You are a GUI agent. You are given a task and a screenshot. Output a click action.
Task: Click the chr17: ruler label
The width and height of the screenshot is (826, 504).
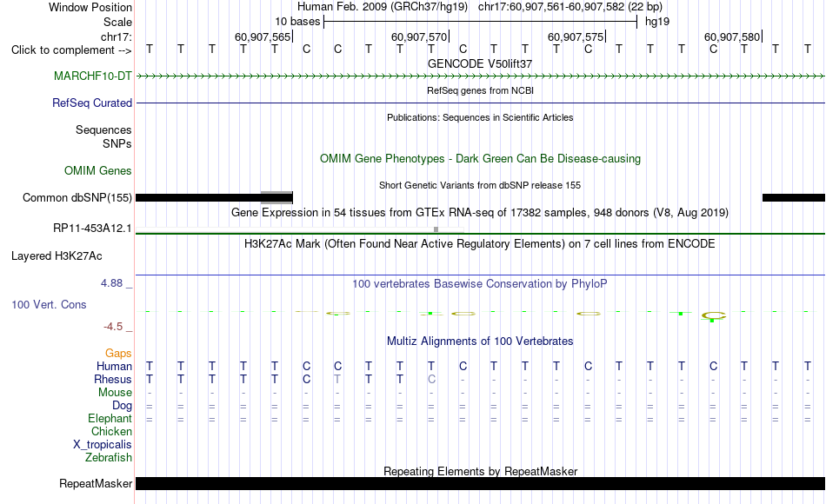[x=117, y=36]
